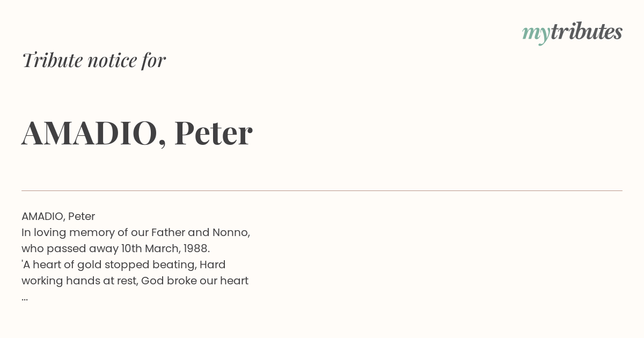Viewport: 644px width, 338px height.
Task: Click the "working hands at rest" text
Action: 78,281
